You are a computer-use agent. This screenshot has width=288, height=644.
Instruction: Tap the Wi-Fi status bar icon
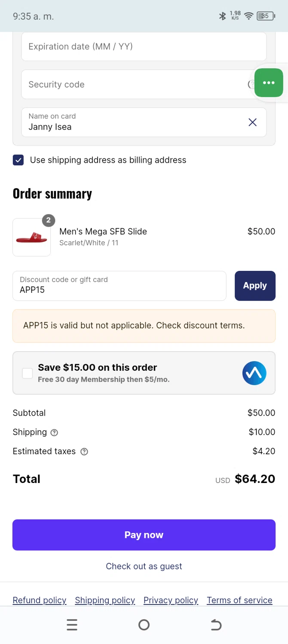[x=248, y=16]
